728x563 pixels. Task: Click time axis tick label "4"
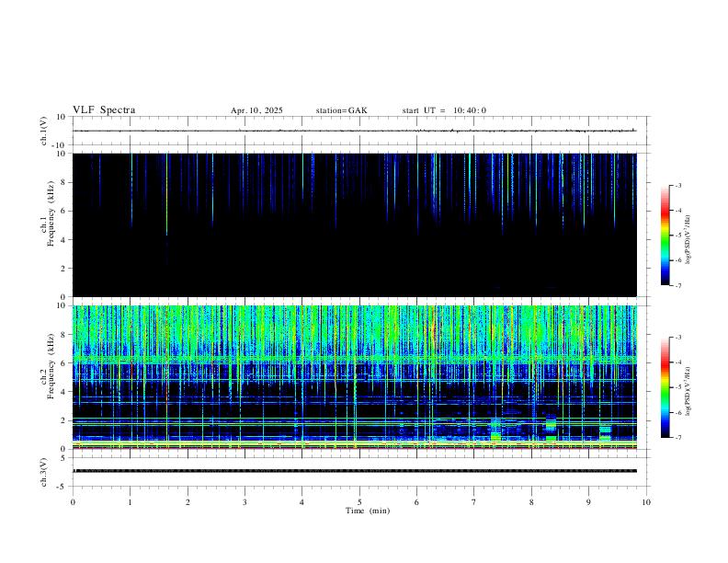[301, 502]
